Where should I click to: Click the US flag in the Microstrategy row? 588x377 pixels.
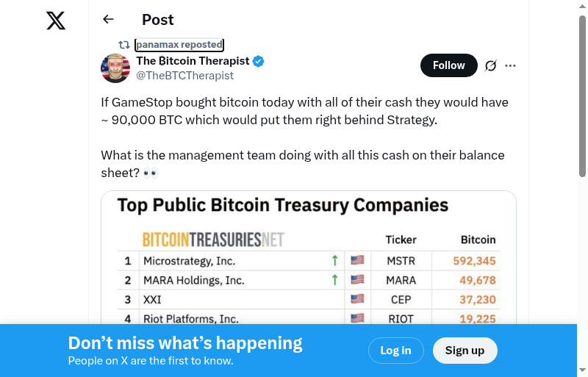[x=357, y=260]
